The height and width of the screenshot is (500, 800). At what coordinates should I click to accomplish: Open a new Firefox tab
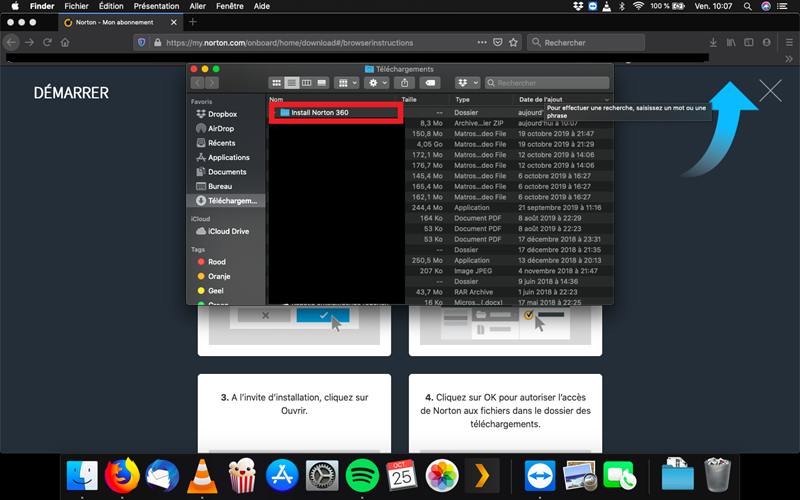[192, 22]
